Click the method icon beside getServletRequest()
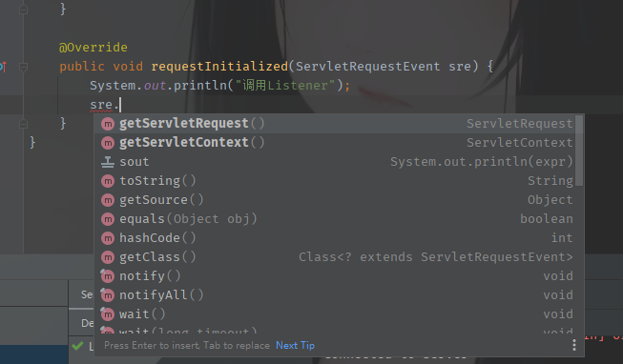This screenshot has height=364, width=623. pyautogui.click(x=108, y=124)
